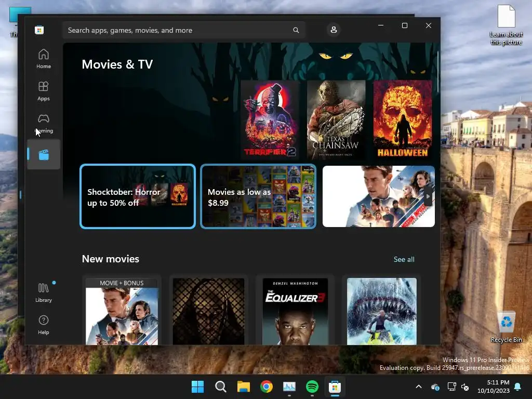Click the muted volume tray icon
This screenshot has height=399, width=532.
tap(465, 387)
